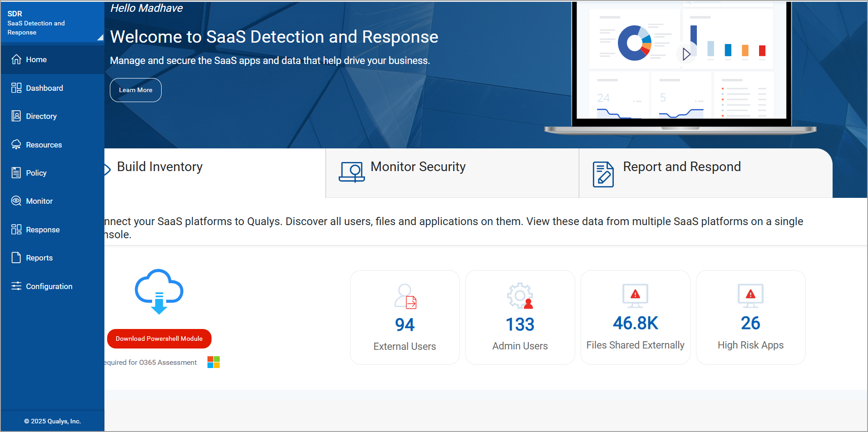868x432 pixels.
Task: Click the External Users person icon
Action: 405,296
